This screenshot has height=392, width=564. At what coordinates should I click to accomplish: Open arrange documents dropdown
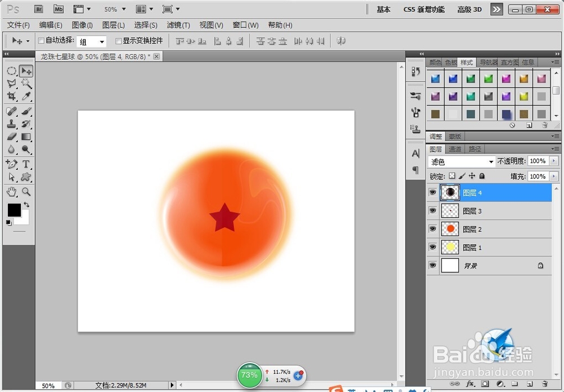pyautogui.click(x=145, y=10)
